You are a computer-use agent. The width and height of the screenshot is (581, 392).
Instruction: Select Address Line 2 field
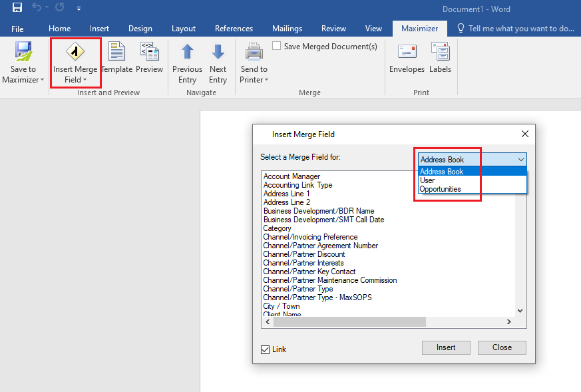click(x=286, y=202)
